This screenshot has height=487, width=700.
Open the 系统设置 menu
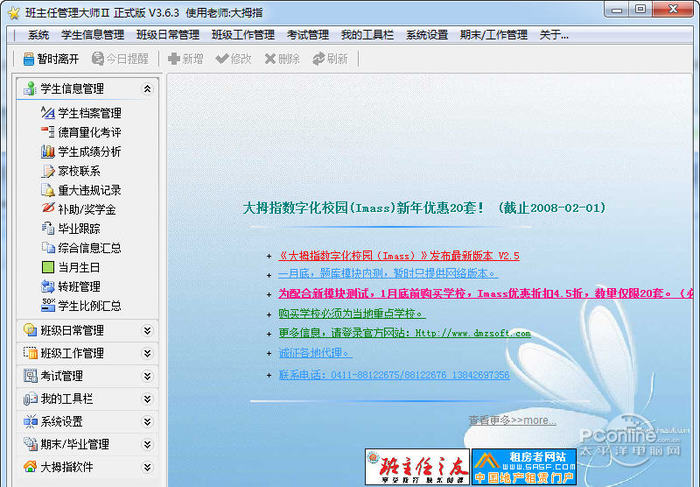(x=427, y=35)
